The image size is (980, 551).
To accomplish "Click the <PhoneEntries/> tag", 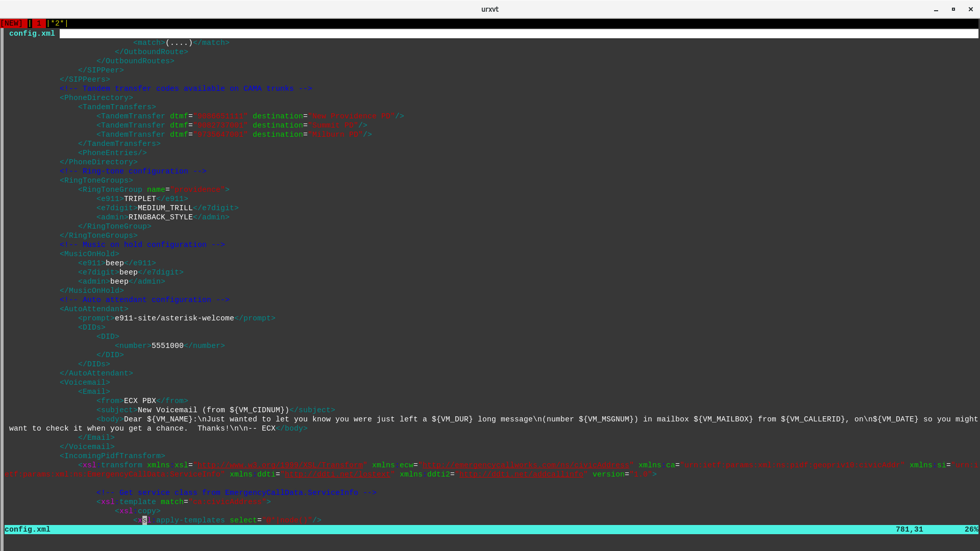I will [x=112, y=153].
